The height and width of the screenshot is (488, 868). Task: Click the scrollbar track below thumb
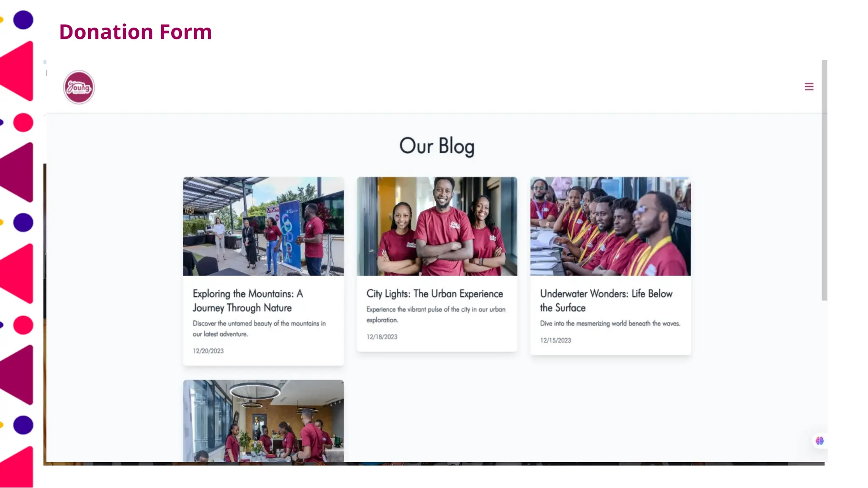(x=824, y=381)
